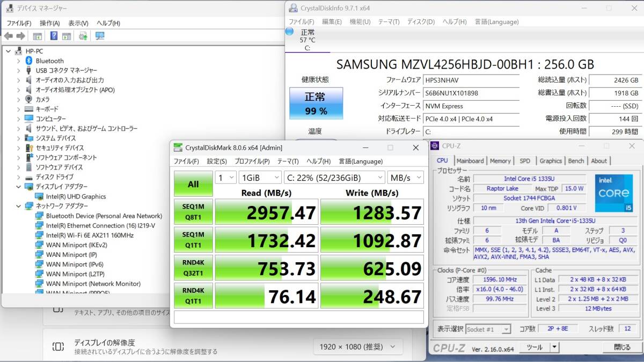The width and height of the screenshot is (644, 362).
Task: Click the update driver toolbar icon
Action: point(83,36)
